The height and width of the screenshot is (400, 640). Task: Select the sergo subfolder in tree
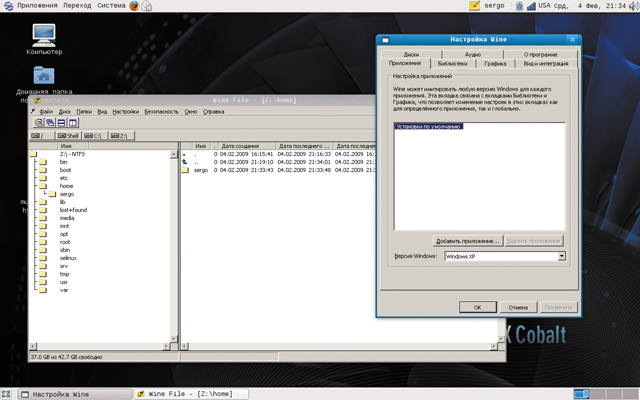coord(67,194)
